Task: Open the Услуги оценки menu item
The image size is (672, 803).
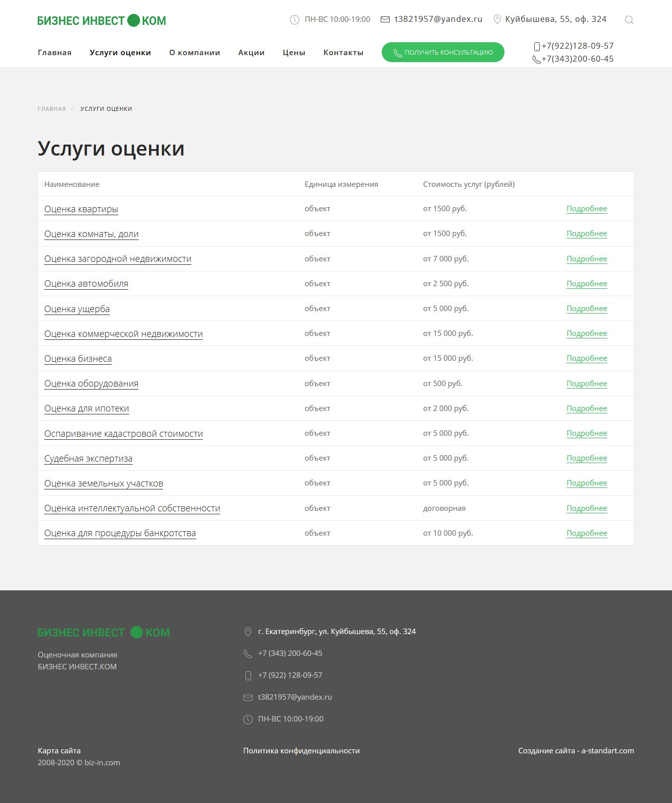Action: pos(120,53)
